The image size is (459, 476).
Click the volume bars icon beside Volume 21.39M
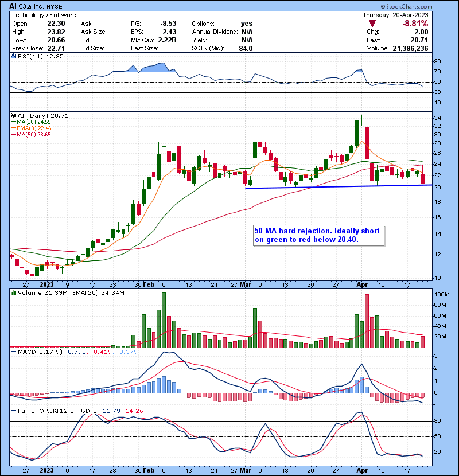13,292
